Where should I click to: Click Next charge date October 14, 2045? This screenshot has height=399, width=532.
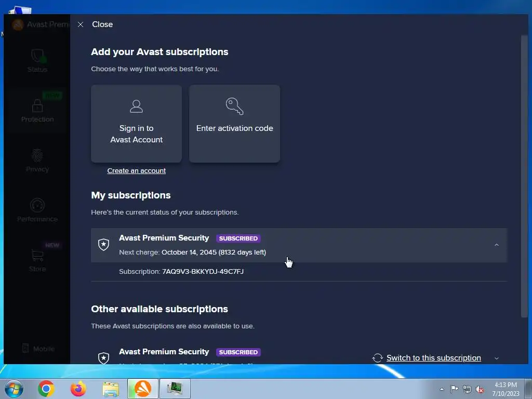point(214,252)
